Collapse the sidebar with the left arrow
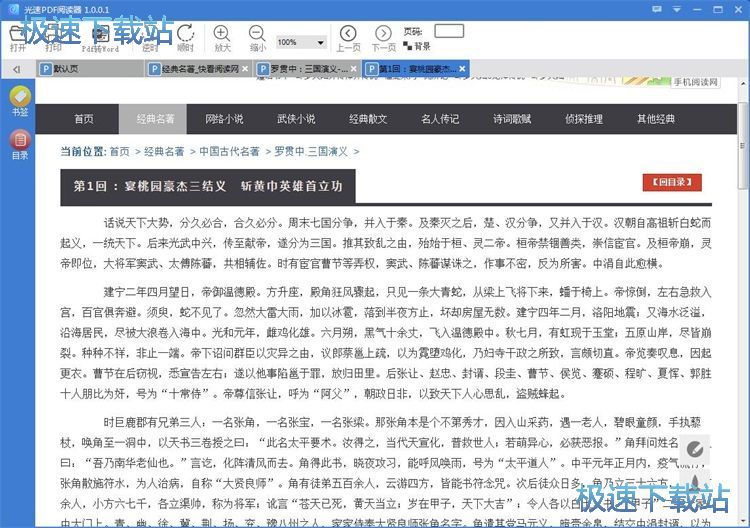The width and height of the screenshot is (750, 528). (x=16, y=69)
